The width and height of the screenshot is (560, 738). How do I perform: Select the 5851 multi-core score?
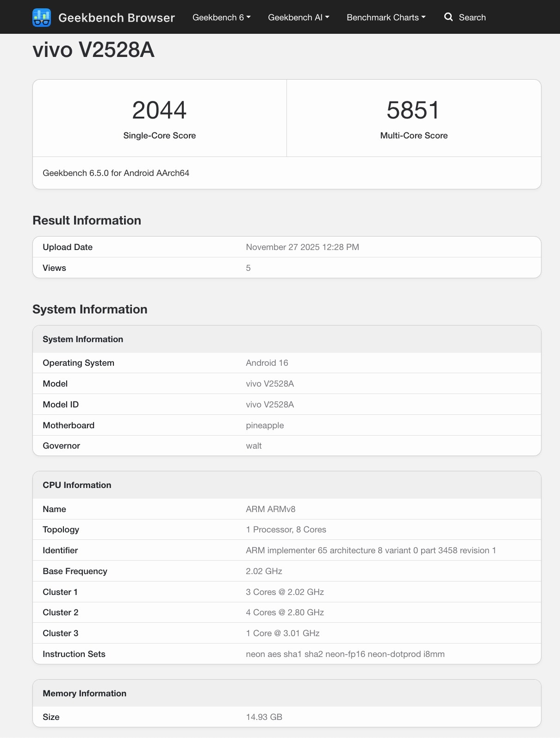[413, 110]
